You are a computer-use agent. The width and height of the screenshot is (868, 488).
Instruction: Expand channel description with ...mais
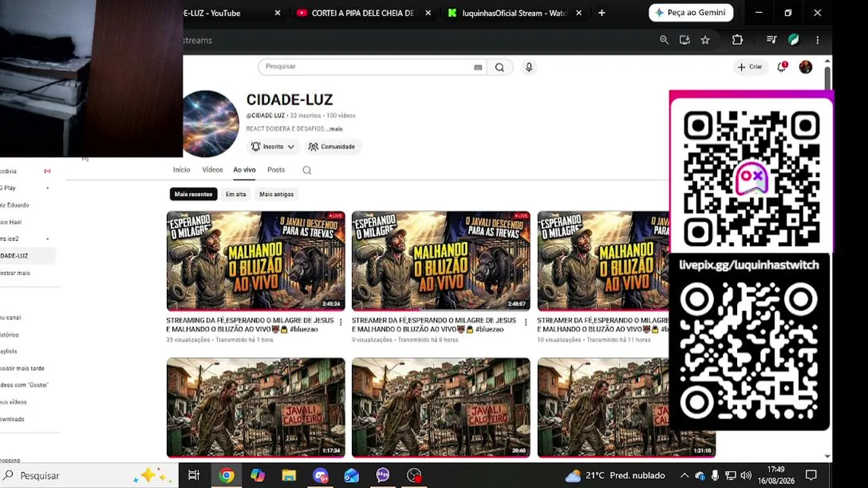[334, 129]
